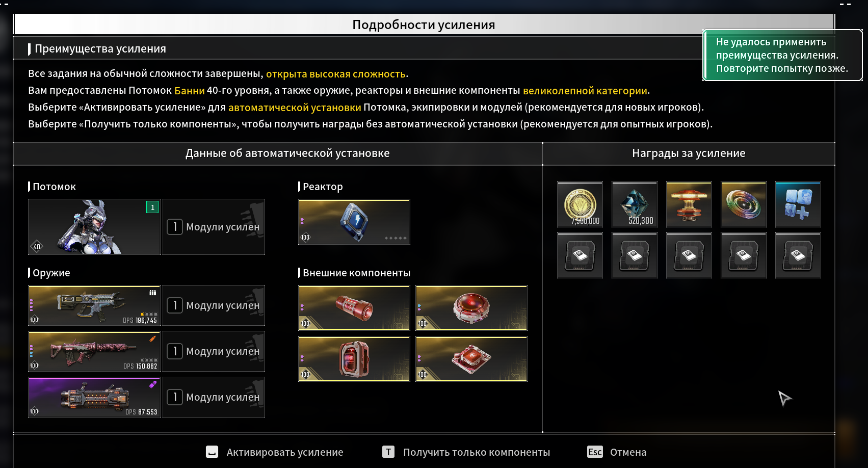
Task: Click the red cylinder external component
Action: 354,308
